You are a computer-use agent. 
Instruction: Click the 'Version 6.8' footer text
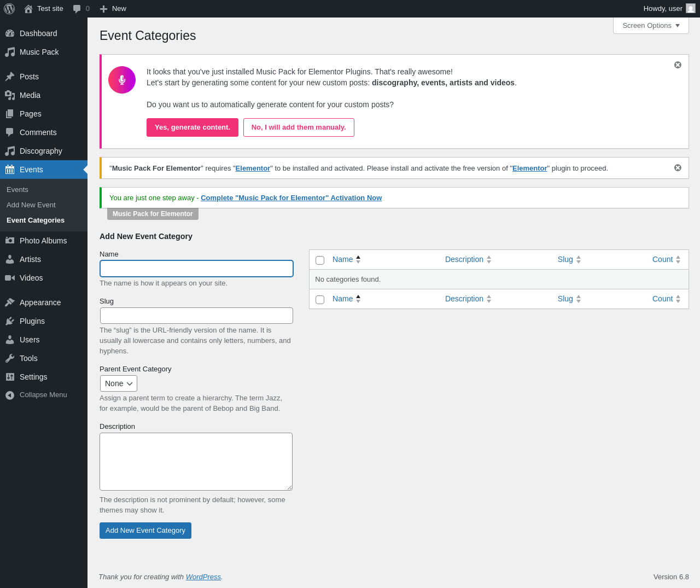(671, 577)
